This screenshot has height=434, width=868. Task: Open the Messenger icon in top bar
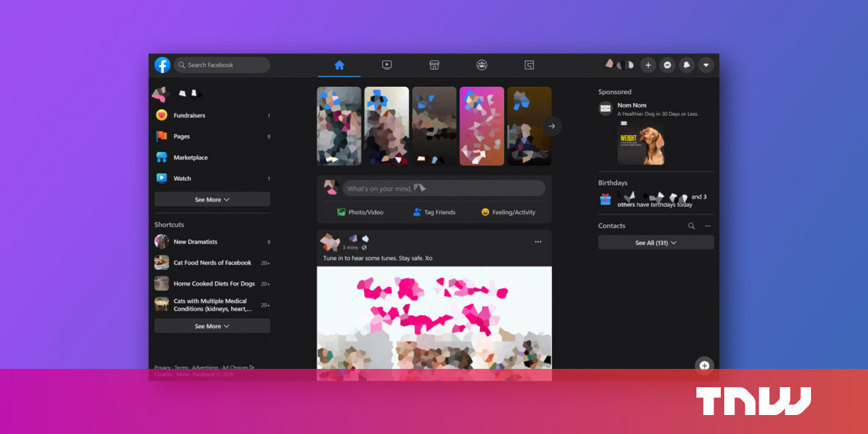tap(667, 65)
